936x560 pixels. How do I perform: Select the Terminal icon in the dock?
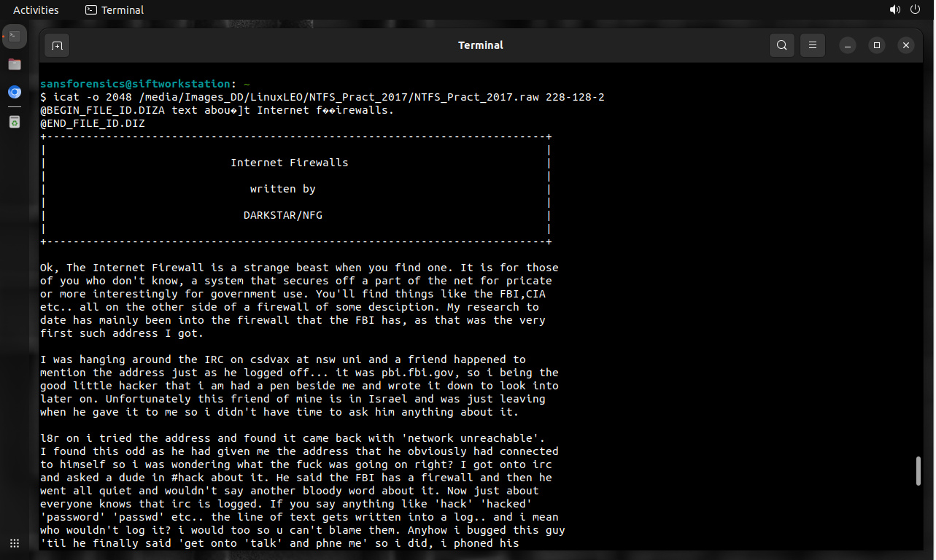pyautogui.click(x=15, y=36)
